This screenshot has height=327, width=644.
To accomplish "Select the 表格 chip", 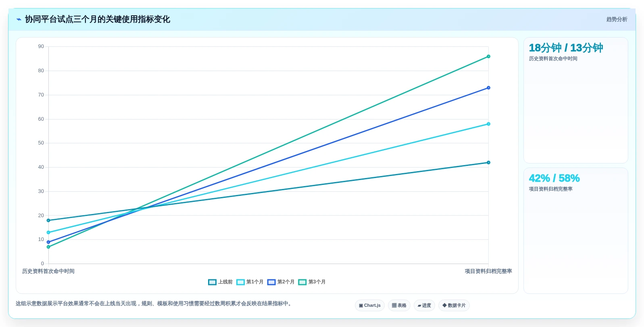I will [399, 306].
